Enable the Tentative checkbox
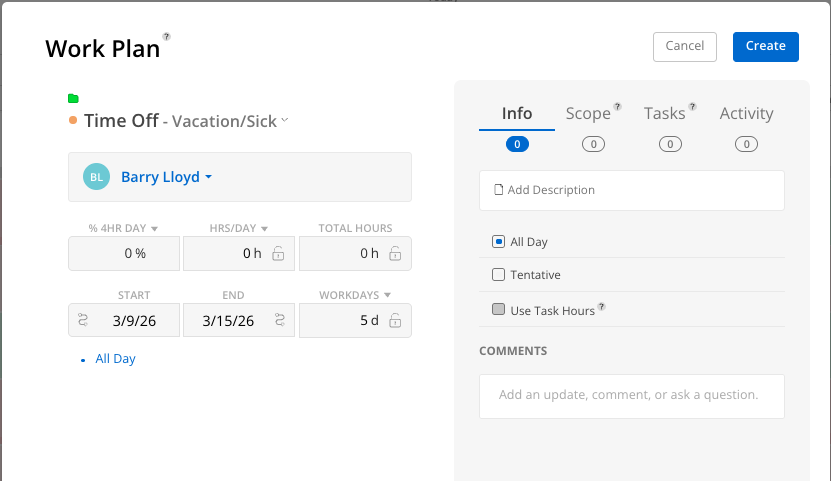This screenshot has width=831, height=481. (x=498, y=275)
